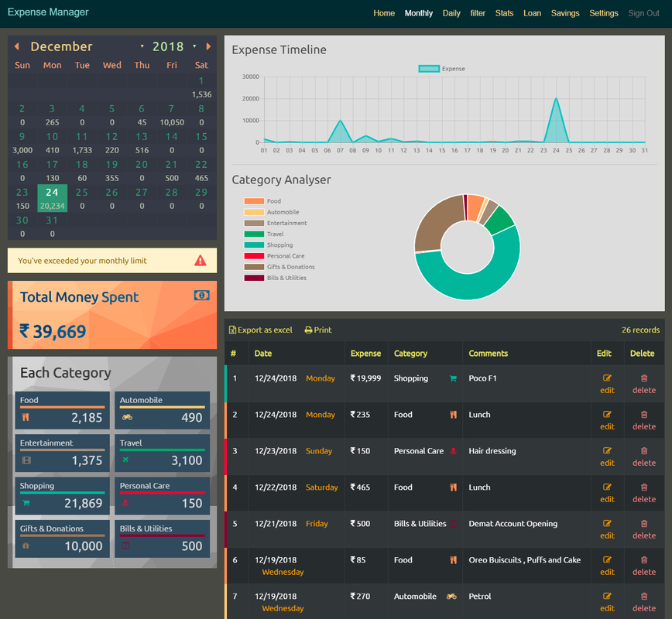Click 'You've exceeded your monthly limit' alert
Image resolution: width=672 pixels, height=619 pixels.
112,261
